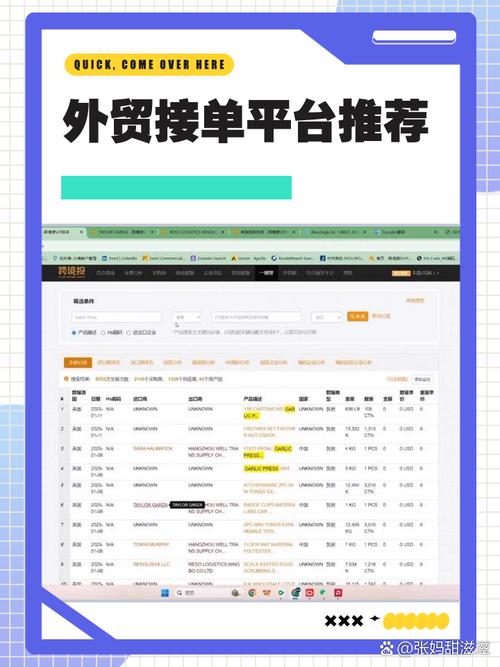
Task: Click the 跨境搜 site logo
Action: coord(71,272)
